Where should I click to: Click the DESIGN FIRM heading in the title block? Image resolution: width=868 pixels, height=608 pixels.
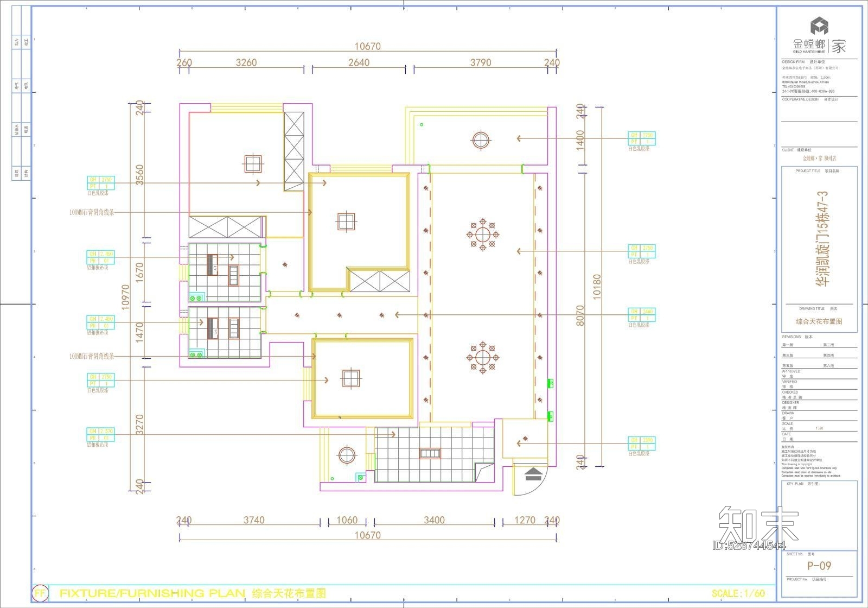pos(793,62)
